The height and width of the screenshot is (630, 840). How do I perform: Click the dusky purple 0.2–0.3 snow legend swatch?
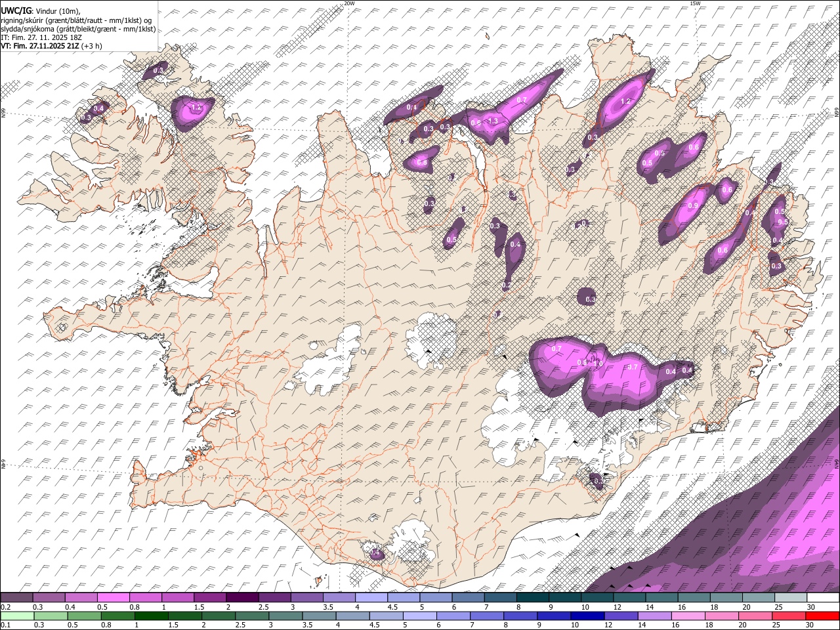click(x=16, y=598)
